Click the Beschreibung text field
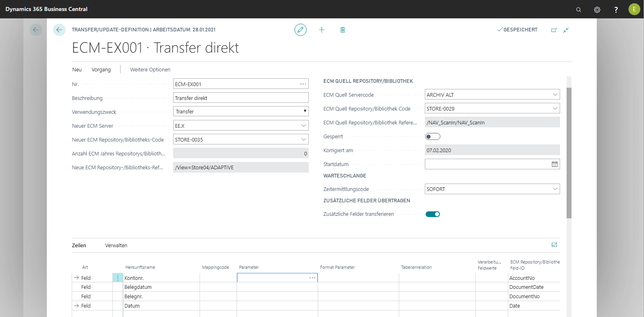Screen dimensions: 644x317 pyautogui.click(x=240, y=98)
